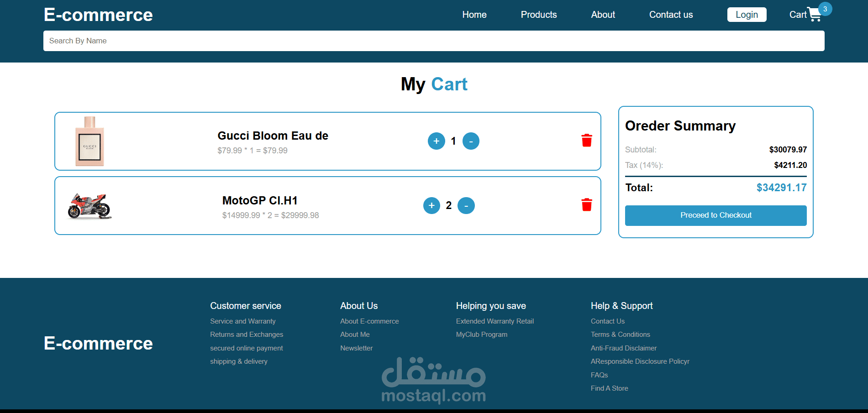868x413 pixels.
Task: Open Extended Warranty Retail link
Action: click(x=495, y=321)
